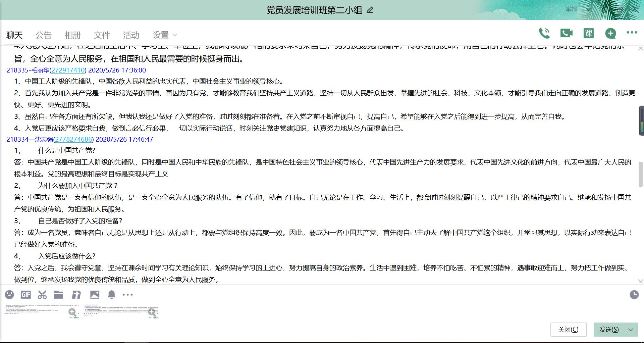Open the 公告 tab

click(x=44, y=35)
